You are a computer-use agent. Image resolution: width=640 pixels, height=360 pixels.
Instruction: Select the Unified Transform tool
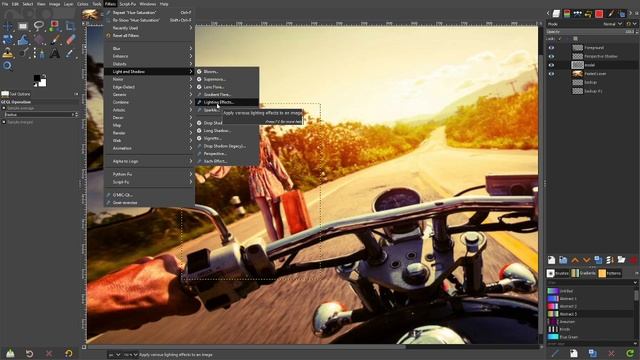coord(7,40)
